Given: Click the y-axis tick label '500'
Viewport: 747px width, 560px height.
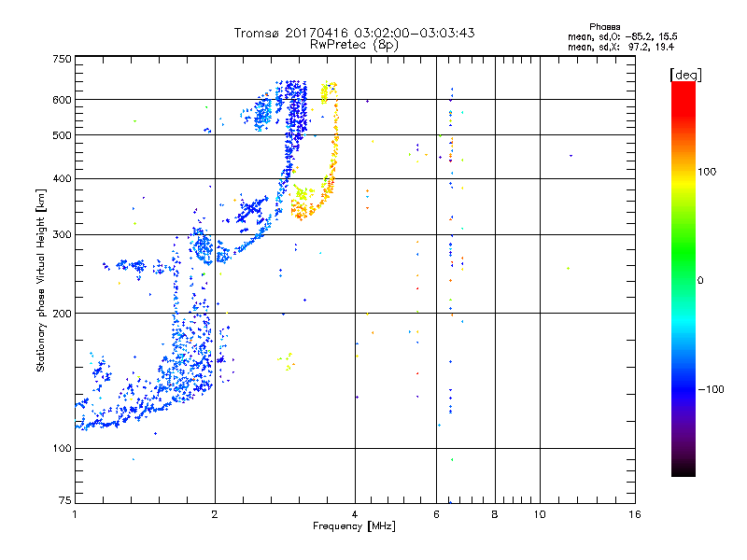Looking at the screenshot, I should (x=62, y=135).
